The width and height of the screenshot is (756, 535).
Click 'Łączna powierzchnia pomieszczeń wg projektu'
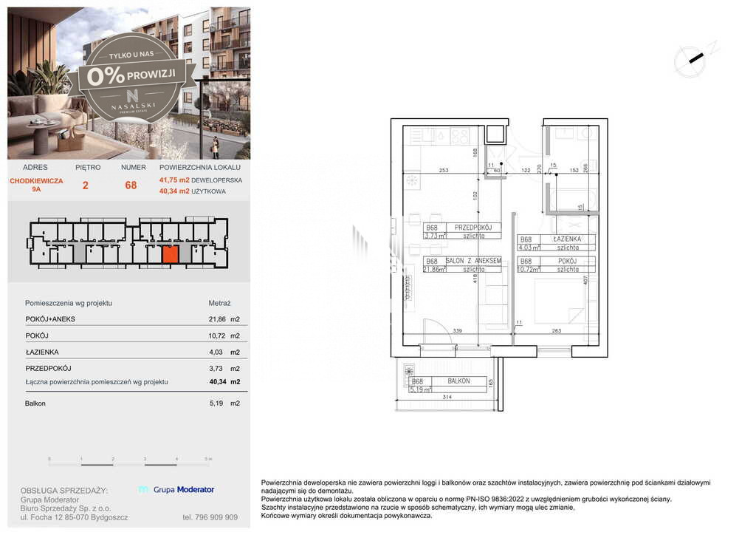(97, 381)
